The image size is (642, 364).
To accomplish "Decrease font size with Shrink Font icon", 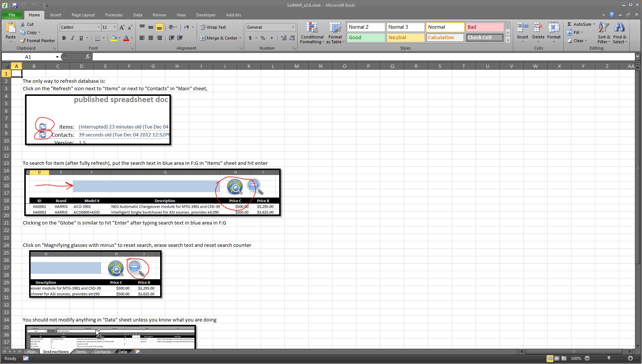I will (130, 27).
